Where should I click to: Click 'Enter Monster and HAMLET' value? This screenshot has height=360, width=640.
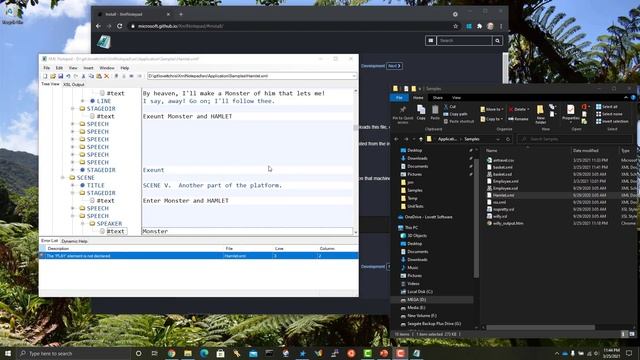pos(186,201)
